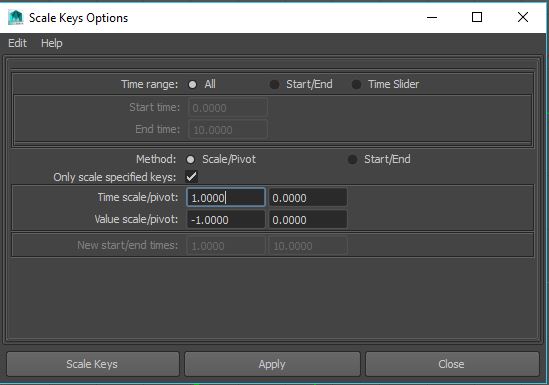Select Start/End time range option
This screenshot has height=385, width=549.
(x=274, y=84)
